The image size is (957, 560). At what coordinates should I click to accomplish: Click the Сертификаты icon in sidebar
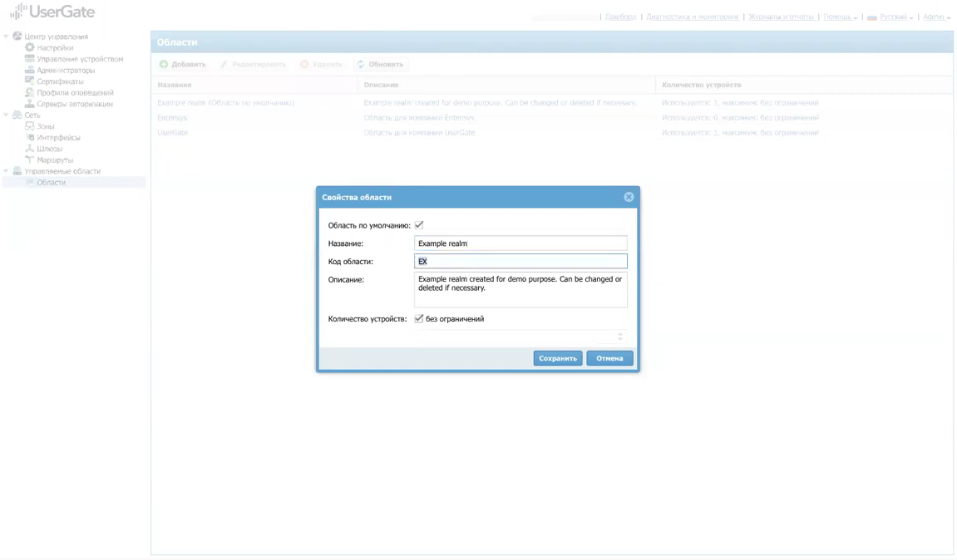pyautogui.click(x=29, y=81)
